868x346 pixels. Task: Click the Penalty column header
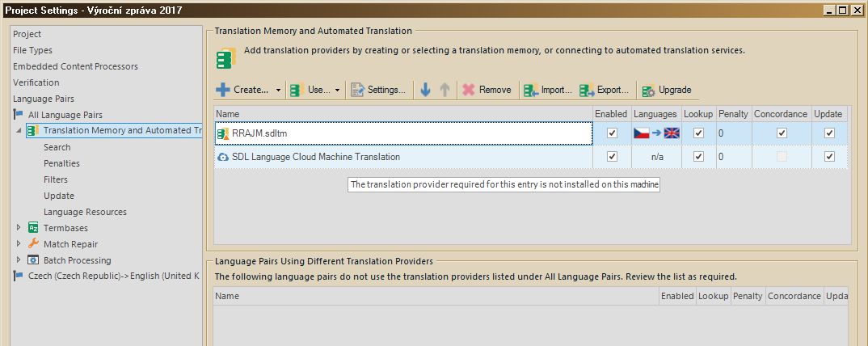pyautogui.click(x=734, y=114)
